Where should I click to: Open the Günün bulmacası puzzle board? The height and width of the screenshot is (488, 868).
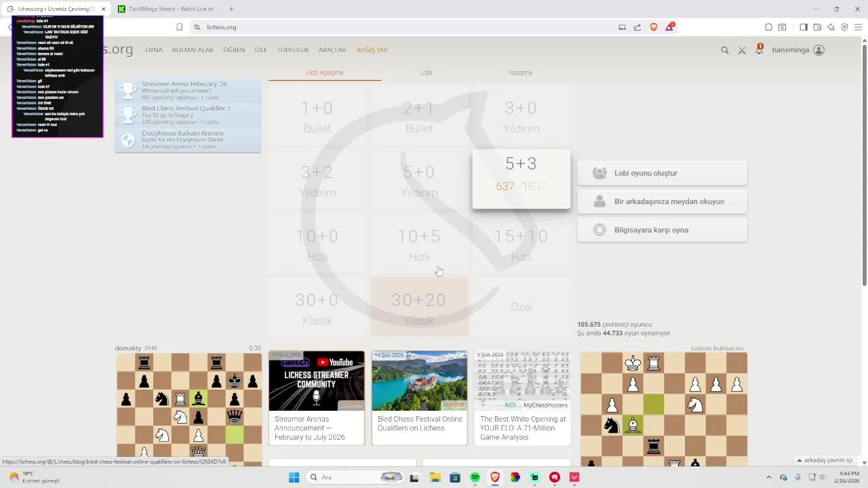(664, 409)
